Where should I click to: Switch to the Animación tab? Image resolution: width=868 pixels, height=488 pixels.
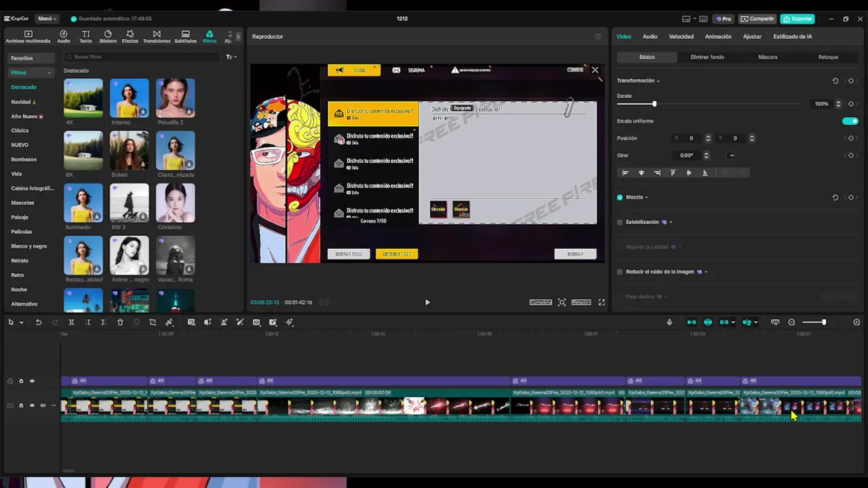coord(718,37)
